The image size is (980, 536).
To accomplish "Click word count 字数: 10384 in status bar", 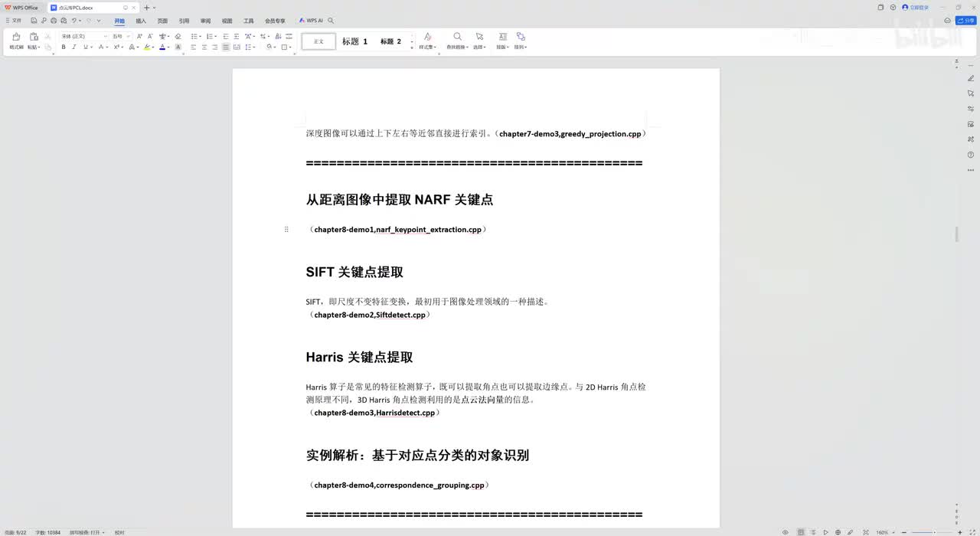I will [x=48, y=532].
